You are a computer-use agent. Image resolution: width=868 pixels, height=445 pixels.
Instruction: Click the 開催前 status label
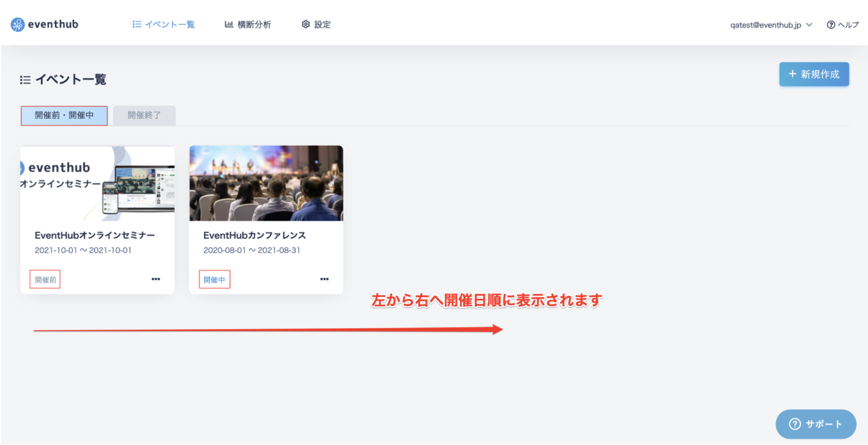tap(45, 280)
